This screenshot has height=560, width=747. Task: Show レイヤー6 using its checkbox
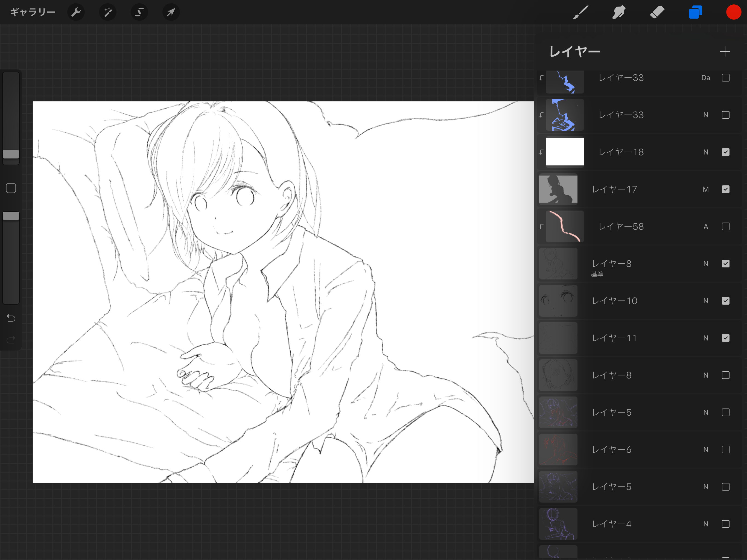pyautogui.click(x=725, y=450)
